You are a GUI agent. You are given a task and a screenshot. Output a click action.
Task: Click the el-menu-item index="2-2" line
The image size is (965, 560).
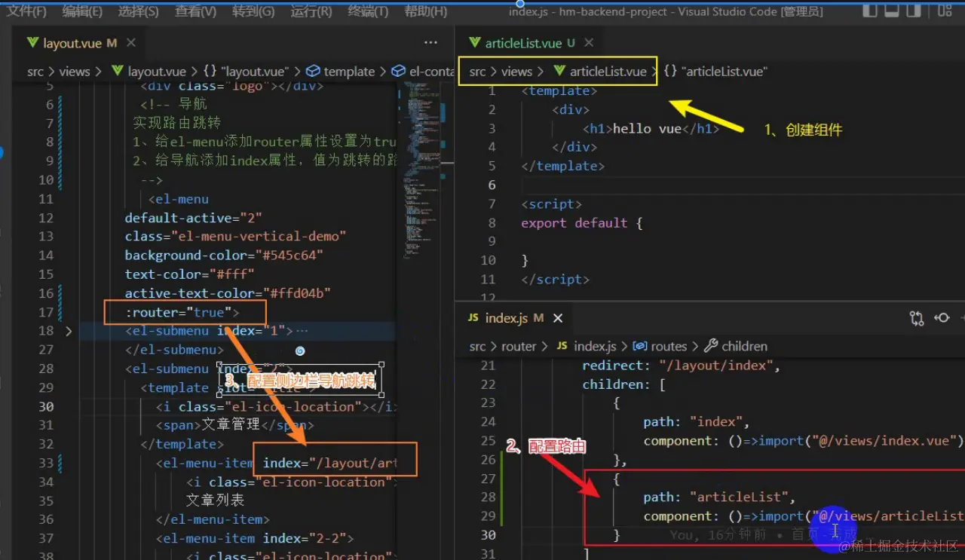pyautogui.click(x=255, y=538)
